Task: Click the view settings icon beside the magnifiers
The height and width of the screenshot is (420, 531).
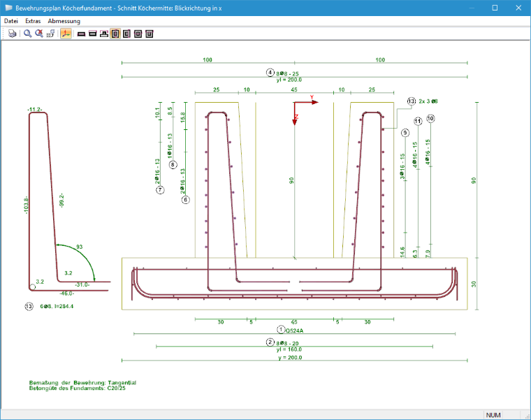Action: click(50, 34)
